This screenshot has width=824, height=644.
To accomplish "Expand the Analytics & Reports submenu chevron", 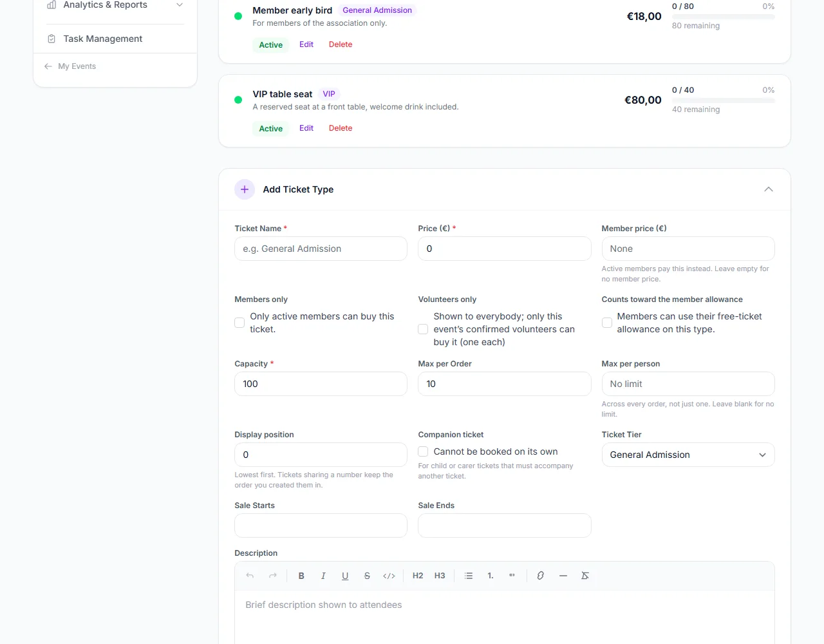I will point(180,5).
